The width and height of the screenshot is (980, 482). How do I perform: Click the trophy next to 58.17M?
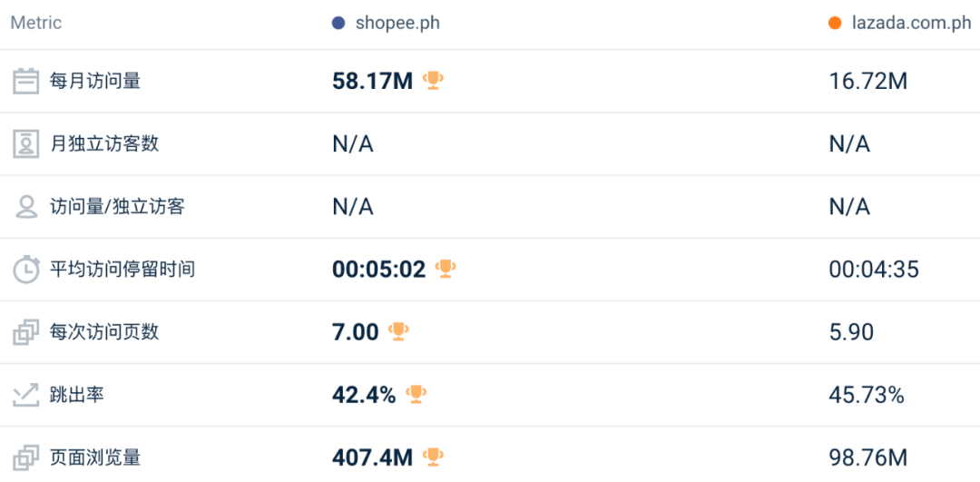[x=434, y=81]
